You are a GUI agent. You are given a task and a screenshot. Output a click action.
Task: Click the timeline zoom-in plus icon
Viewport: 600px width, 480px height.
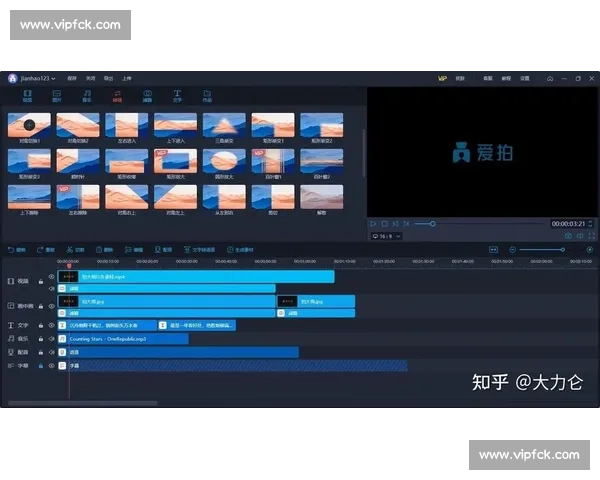(x=590, y=250)
